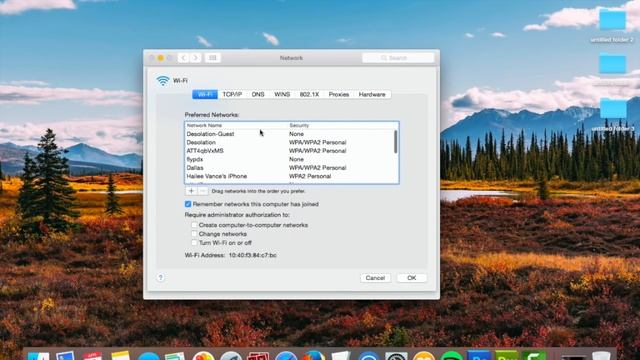Screen dimensions: 640x360
Task: Click the 'Security' column header
Action: pos(299,125)
